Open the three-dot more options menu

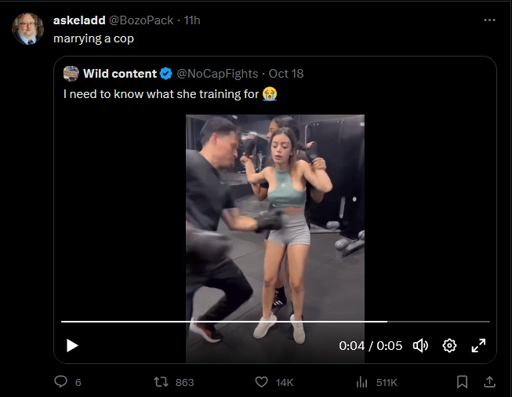[489, 20]
